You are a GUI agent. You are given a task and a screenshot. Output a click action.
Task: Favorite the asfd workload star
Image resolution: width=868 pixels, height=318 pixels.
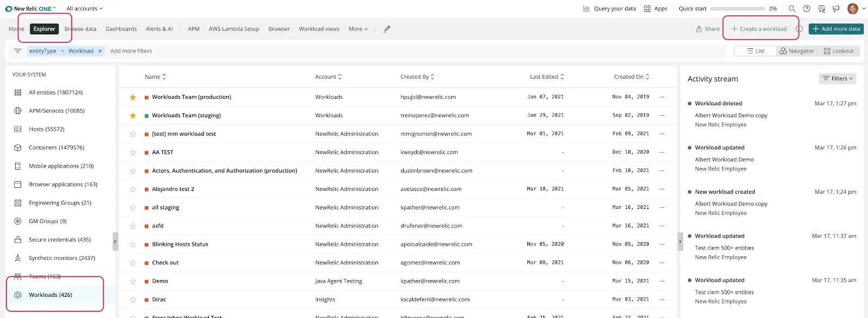132,226
